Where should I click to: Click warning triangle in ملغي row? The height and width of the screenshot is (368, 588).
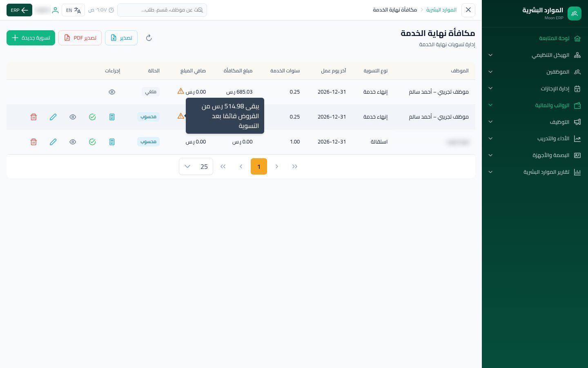click(180, 91)
